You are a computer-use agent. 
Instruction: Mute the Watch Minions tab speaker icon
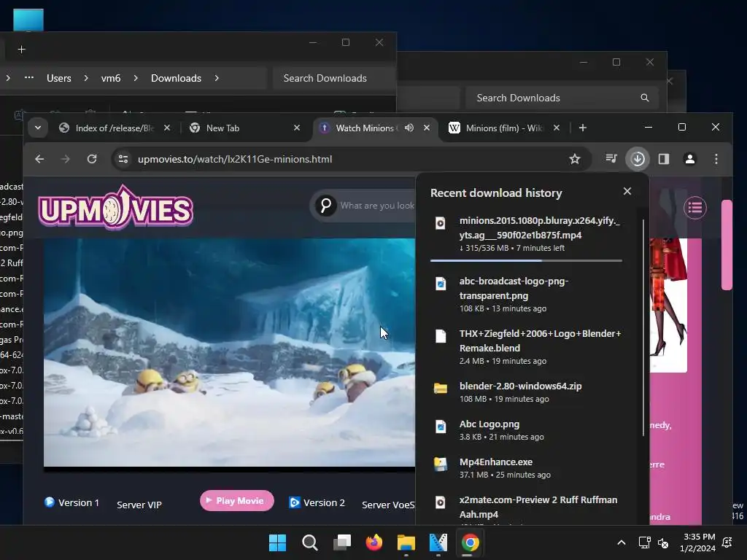[x=409, y=128]
